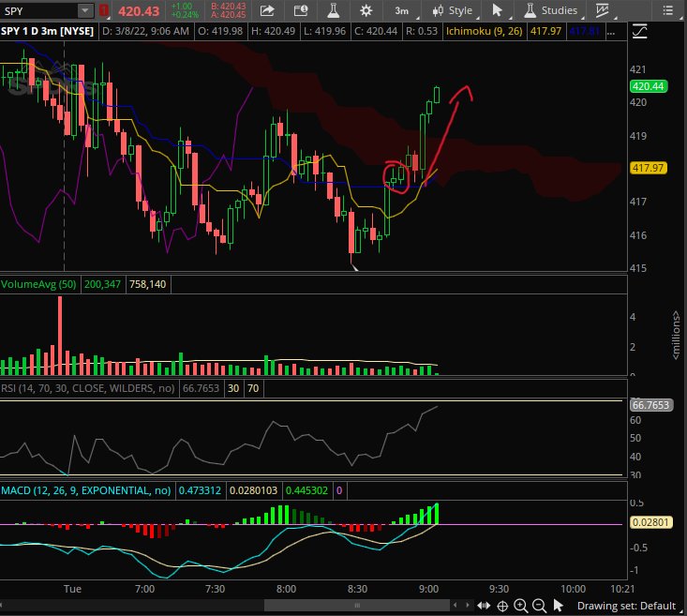This screenshot has width=687, height=616.
Task: Click the pan left-right arrows icon
Action: [x=484, y=606]
